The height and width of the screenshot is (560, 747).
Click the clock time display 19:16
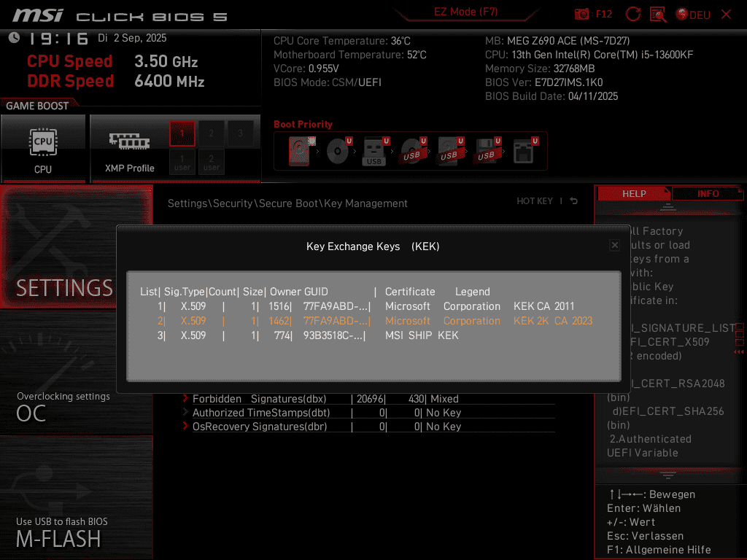coord(58,39)
